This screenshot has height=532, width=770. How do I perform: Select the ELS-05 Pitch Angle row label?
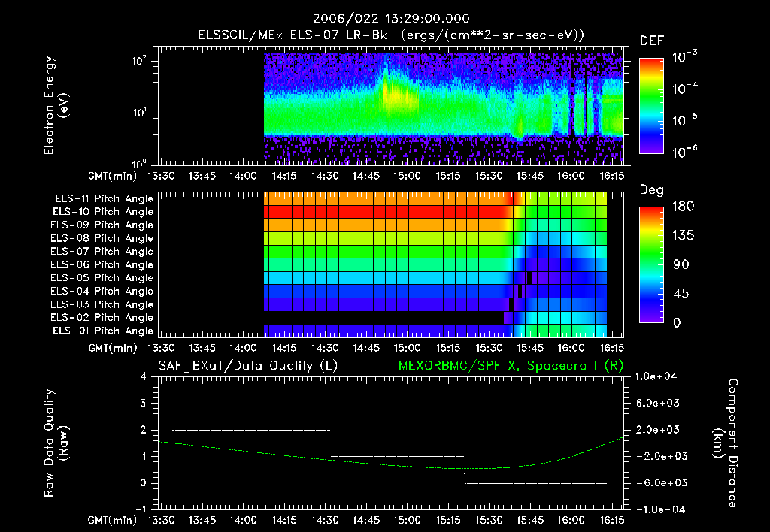tap(102, 278)
